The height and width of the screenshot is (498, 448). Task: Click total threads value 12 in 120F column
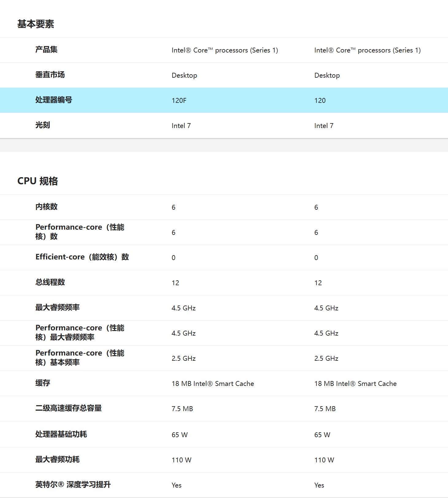click(175, 283)
